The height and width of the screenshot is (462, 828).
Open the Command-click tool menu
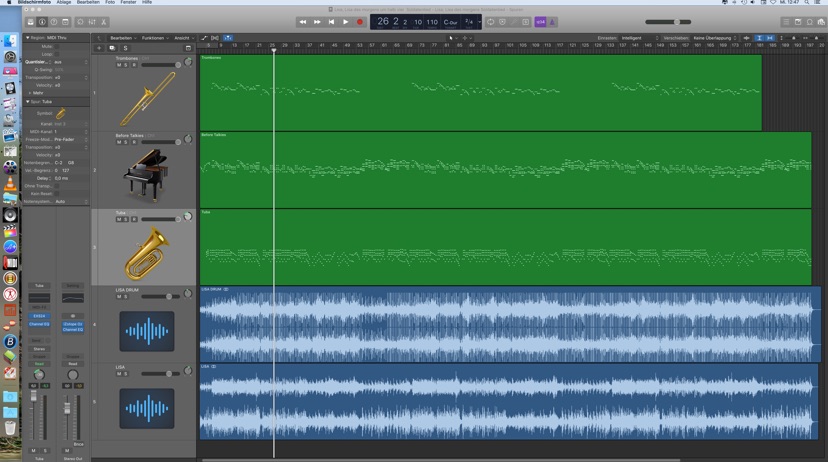(x=467, y=38)
